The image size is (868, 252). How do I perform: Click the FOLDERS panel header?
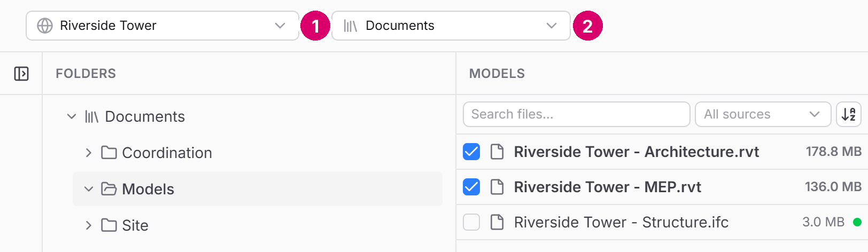point(86,74)
